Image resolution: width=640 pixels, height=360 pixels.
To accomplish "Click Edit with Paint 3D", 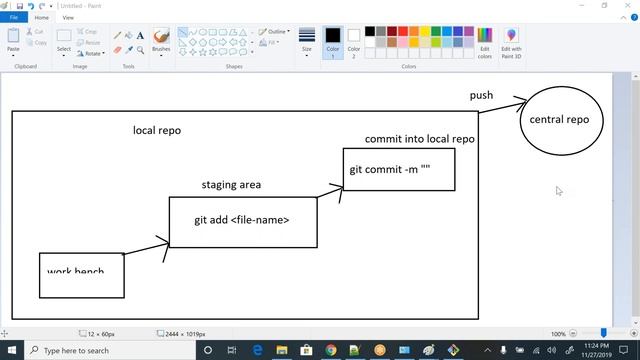I will (511, 44).
